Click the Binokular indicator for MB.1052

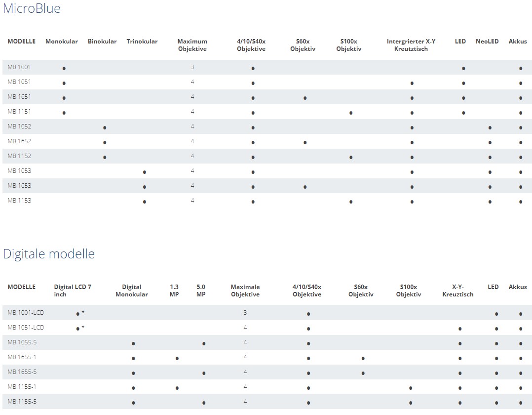(104, 127)
